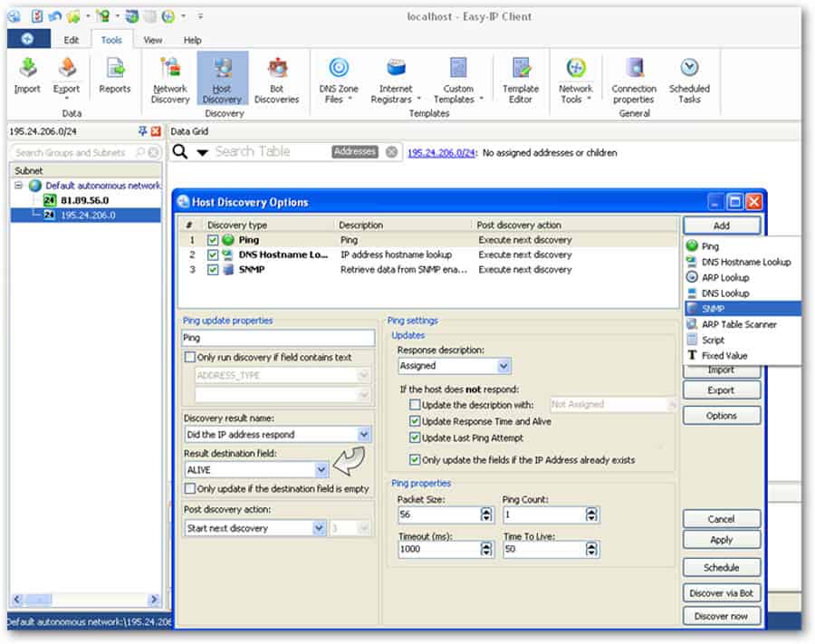The height and width of the screenshot is (644, 815).
Task: Open Bot Discoveries
Action: [x=276, y=80]
